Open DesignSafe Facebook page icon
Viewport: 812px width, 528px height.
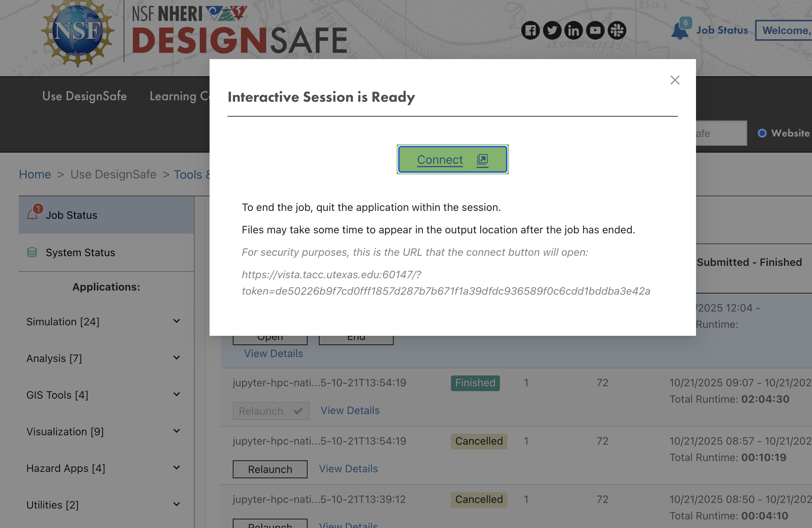point(530,30)
